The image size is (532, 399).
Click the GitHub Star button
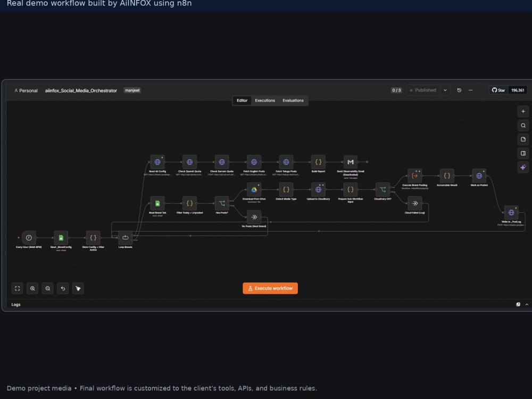pyautogui.click(x=498, y=90)
